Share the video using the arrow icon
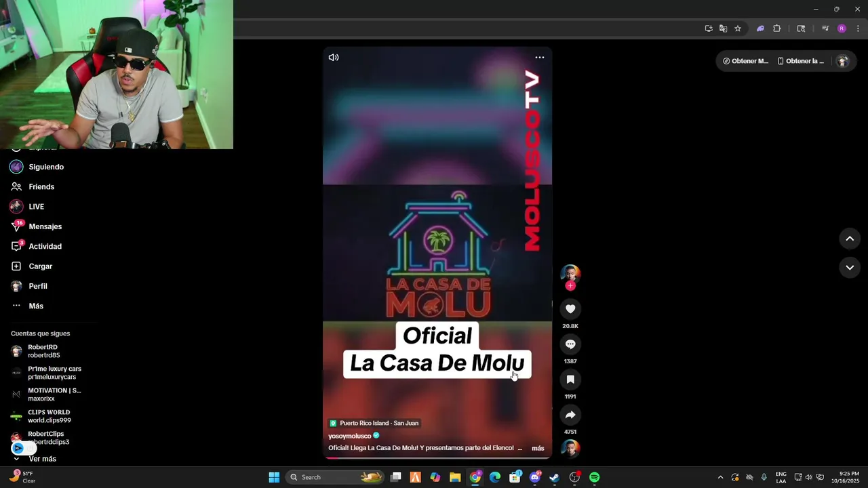The height and width of the screenshot is (488, 868). pyautogui.click(x=570, y=415)
